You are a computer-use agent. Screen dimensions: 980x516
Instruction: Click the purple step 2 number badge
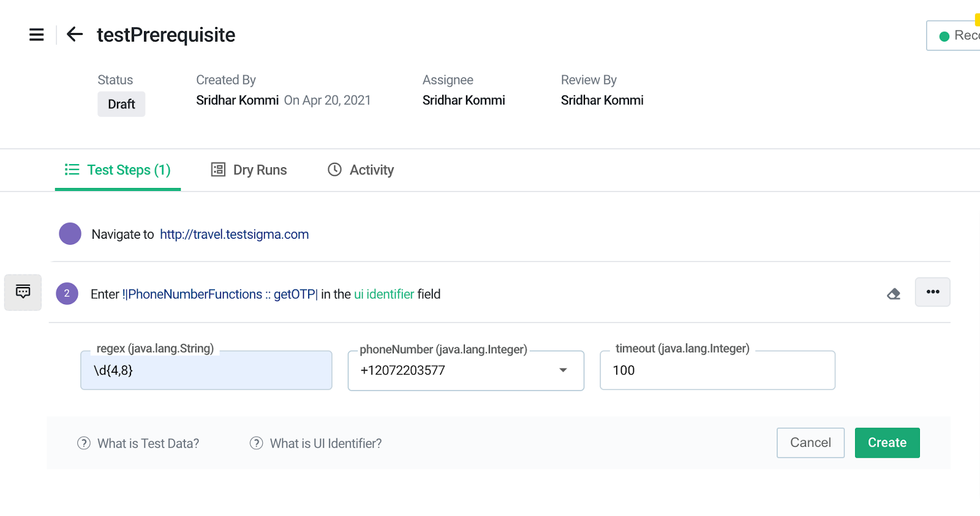pyautogui.click(x=67, y=294)
